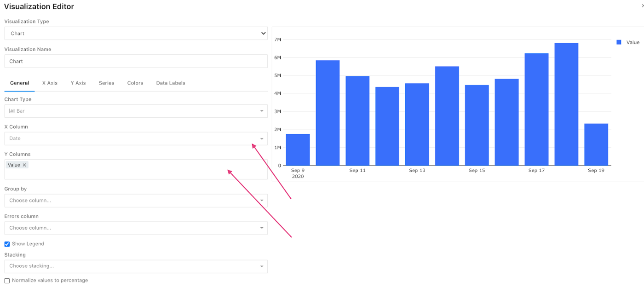The width and height of the screenshot is (644, 293).
Task: Open the Colors tab
Action: (x=135, y=83)
